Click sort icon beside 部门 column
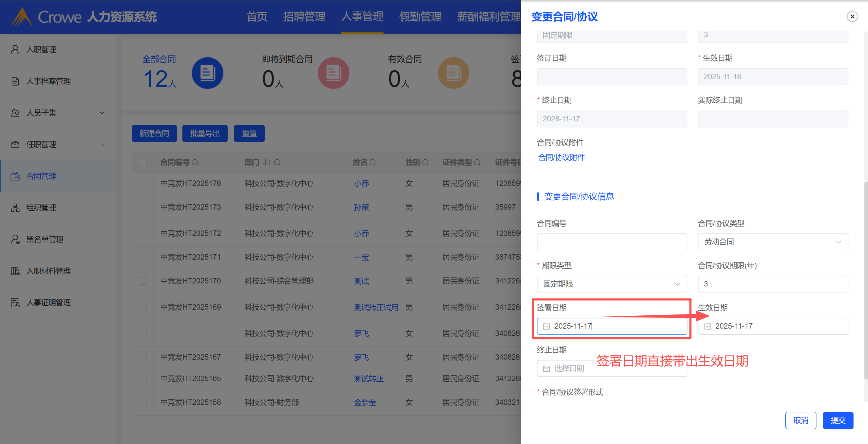This screenshot has height=444, width=868. click(267, 163)
